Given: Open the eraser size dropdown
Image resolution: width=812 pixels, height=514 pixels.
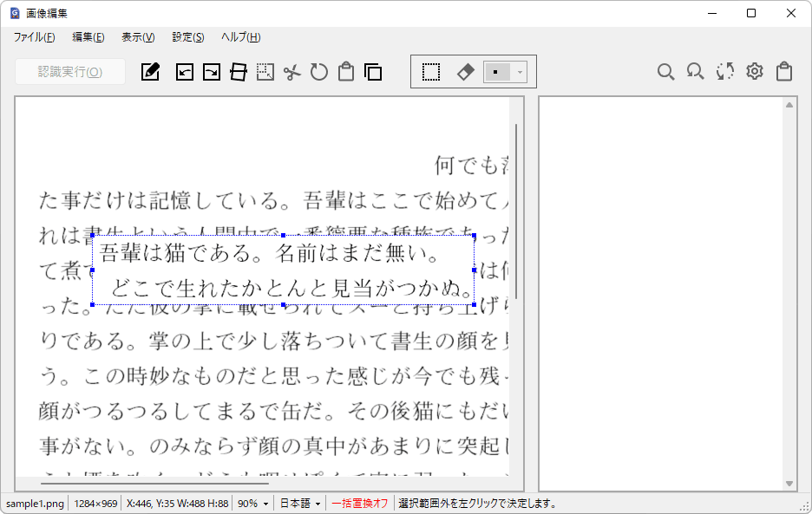Looking at the screenshot, I should (520, 72).
